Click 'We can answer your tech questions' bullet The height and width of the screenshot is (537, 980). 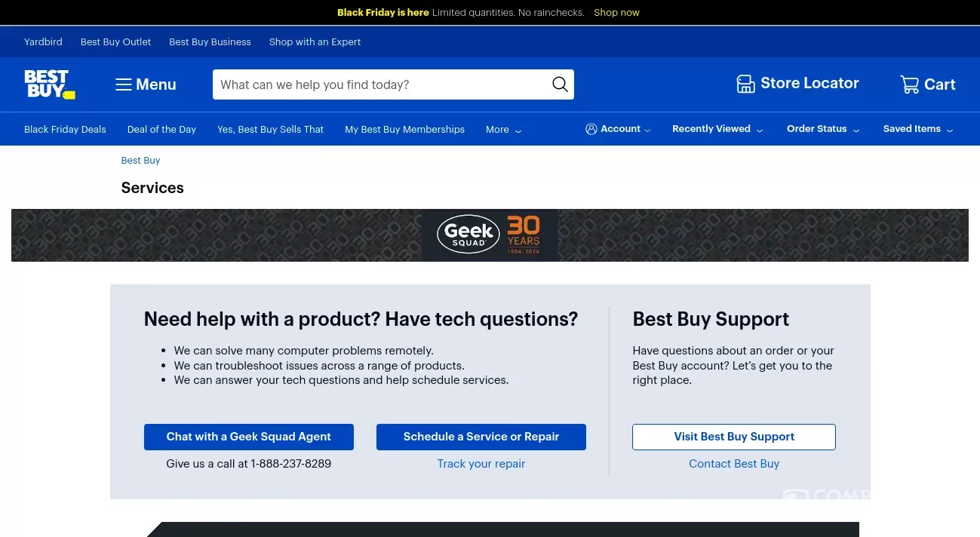click(x=341, y=380)
